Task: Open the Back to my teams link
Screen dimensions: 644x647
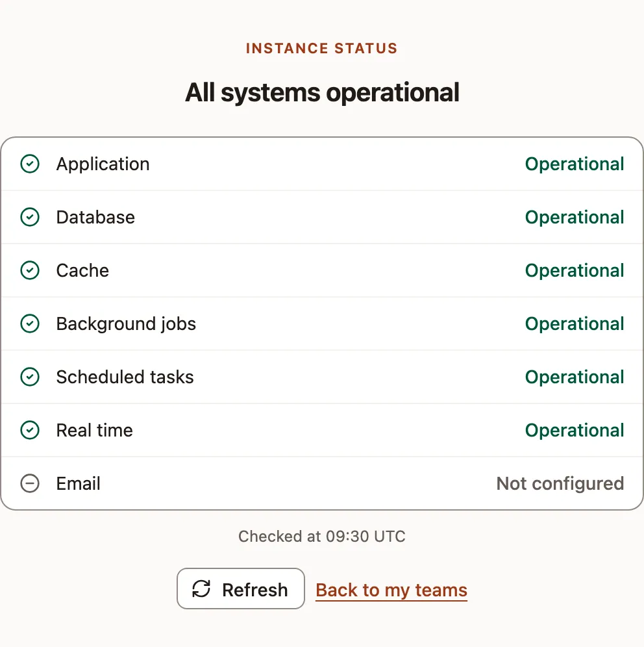Action: (391, 590)
